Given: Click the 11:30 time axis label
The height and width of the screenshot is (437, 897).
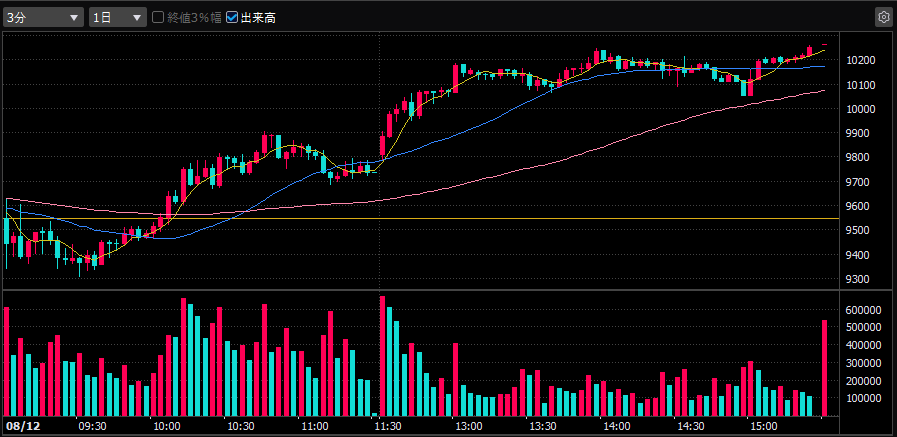Looking at the screenshot, I should 388,427.
